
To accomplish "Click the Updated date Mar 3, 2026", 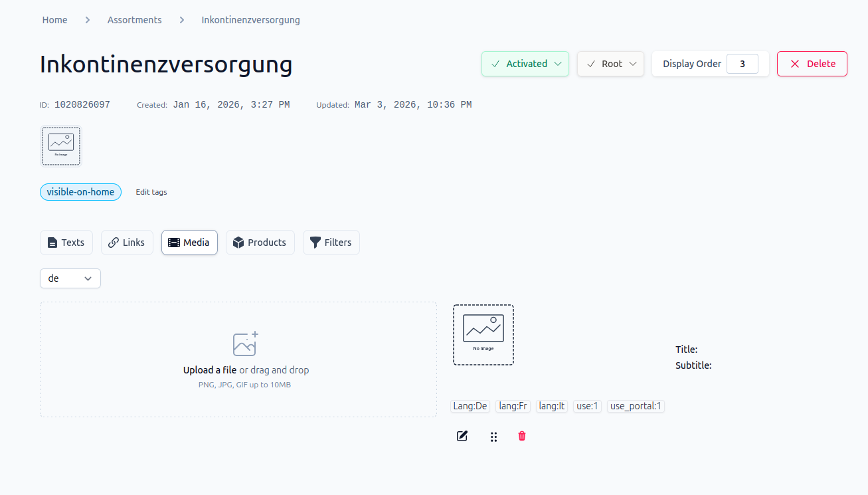I will tap(413, 105).
